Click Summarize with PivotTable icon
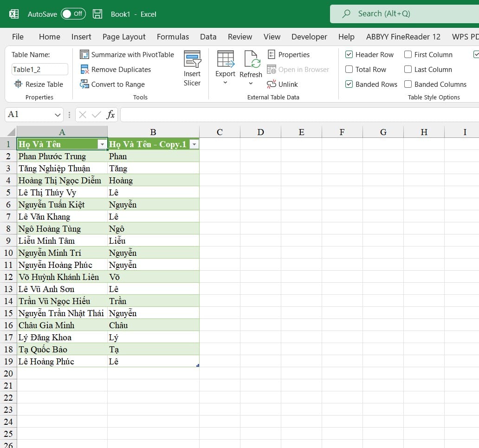Image resolution: width=479 pixels, height=448 pixels. tap(84, 55)
